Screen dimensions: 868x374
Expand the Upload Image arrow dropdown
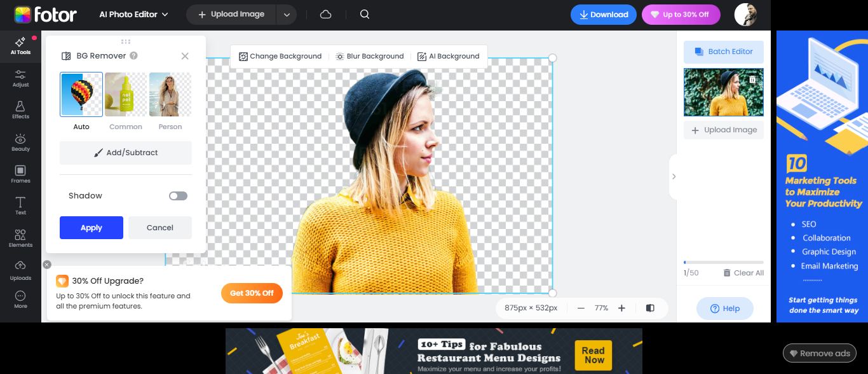click(287, 15)
